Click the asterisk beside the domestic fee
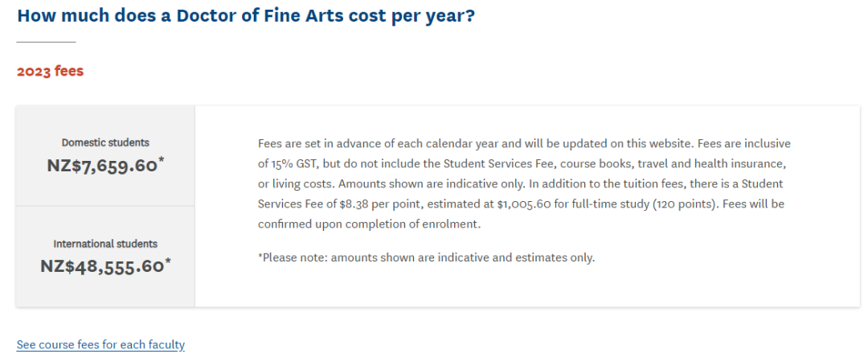Image resolution: width=868 pixels, height=362 pixels. [162, 162]
